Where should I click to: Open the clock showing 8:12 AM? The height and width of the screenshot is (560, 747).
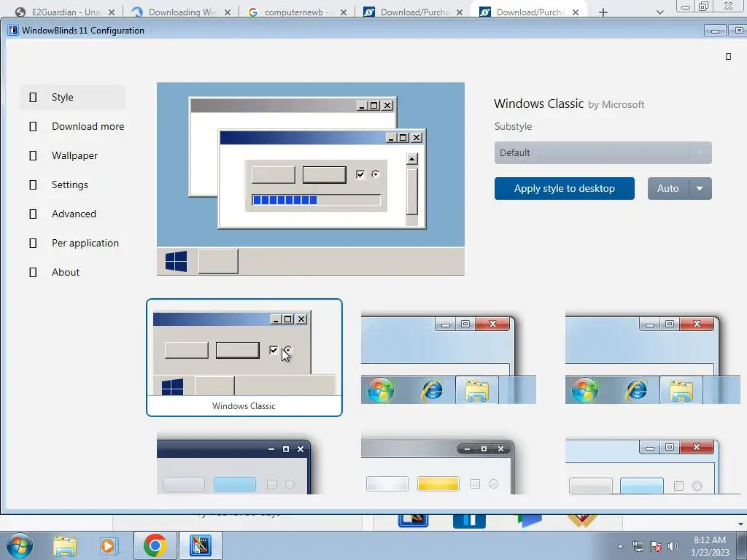tap(710, 546)
